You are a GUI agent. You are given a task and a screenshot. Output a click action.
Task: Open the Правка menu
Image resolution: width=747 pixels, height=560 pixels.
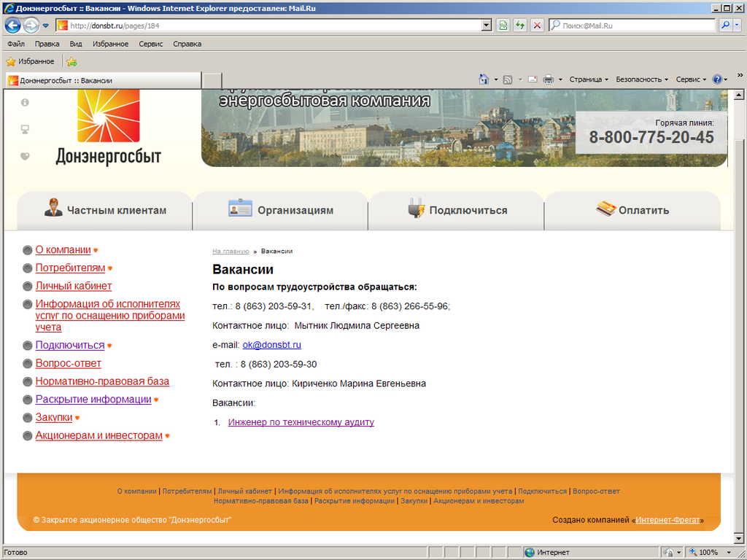coord(47,44)
